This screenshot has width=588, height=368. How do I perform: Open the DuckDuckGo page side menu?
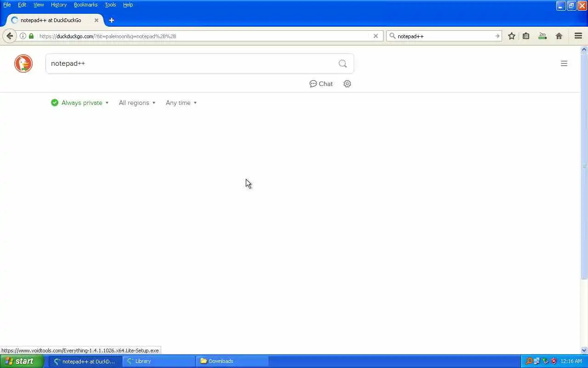pyautogui.click(x=564, y=63)
